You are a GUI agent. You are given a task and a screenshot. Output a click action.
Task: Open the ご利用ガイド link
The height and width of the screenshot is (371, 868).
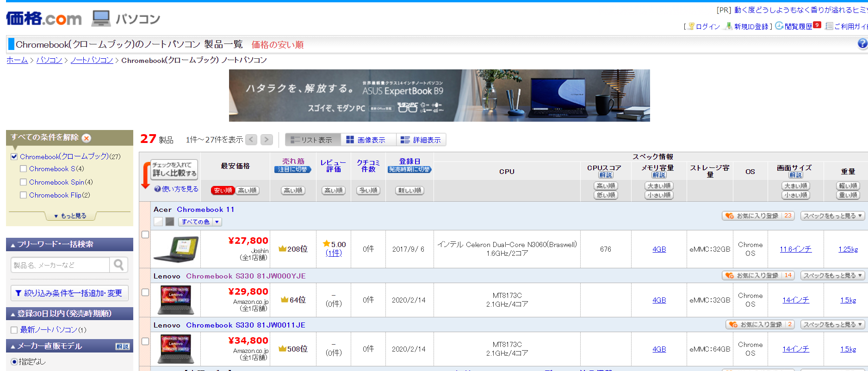click(847, 26)
